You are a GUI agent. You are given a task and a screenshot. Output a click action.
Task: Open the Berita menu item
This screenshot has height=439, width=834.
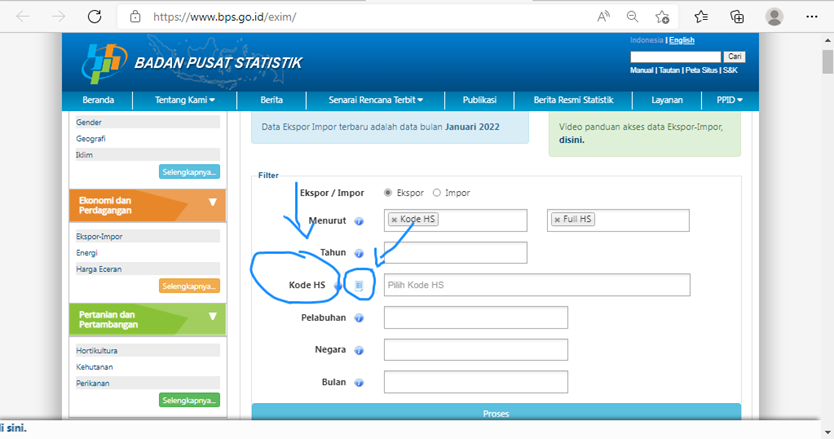271,100
